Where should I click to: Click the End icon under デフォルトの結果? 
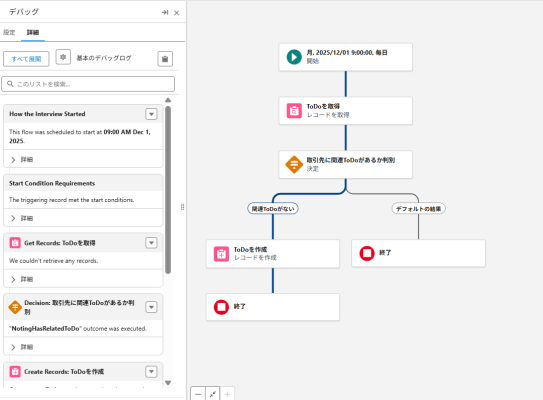pos(367,253)
